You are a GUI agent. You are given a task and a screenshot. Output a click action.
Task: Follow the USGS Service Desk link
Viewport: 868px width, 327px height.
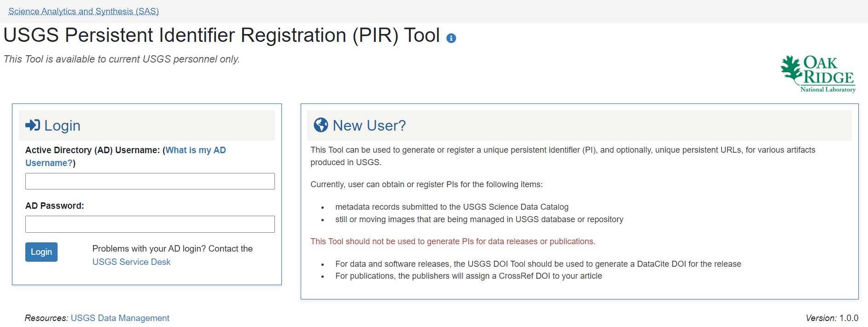click(x=131, y=262)
